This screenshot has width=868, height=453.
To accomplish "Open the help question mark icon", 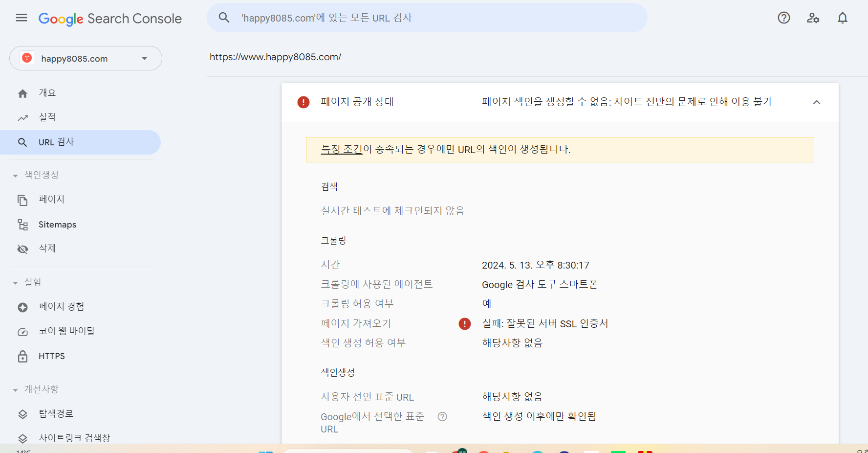I will coord(784,18).
